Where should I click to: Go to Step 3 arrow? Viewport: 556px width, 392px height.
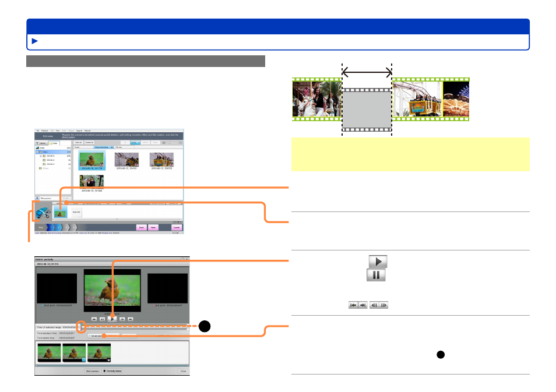pyautogui.click(x=66, y=228)
